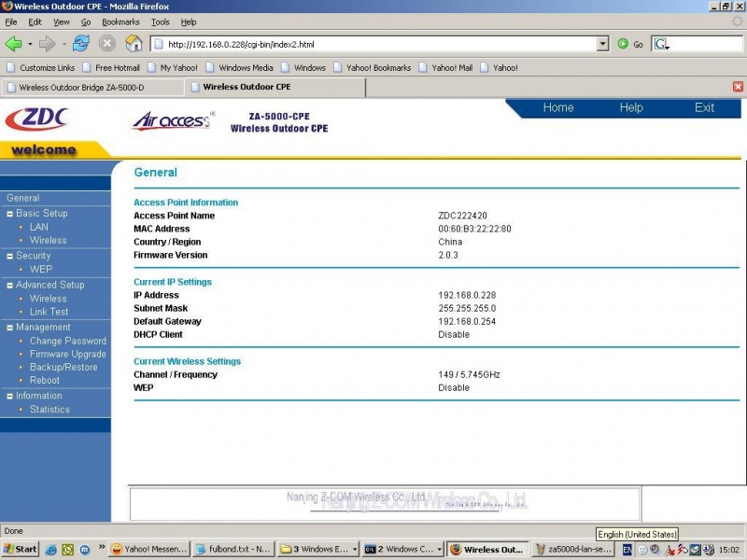Open Yahoo! Messenger from the taskbar
747x560 pixels.
coord(149,549)
